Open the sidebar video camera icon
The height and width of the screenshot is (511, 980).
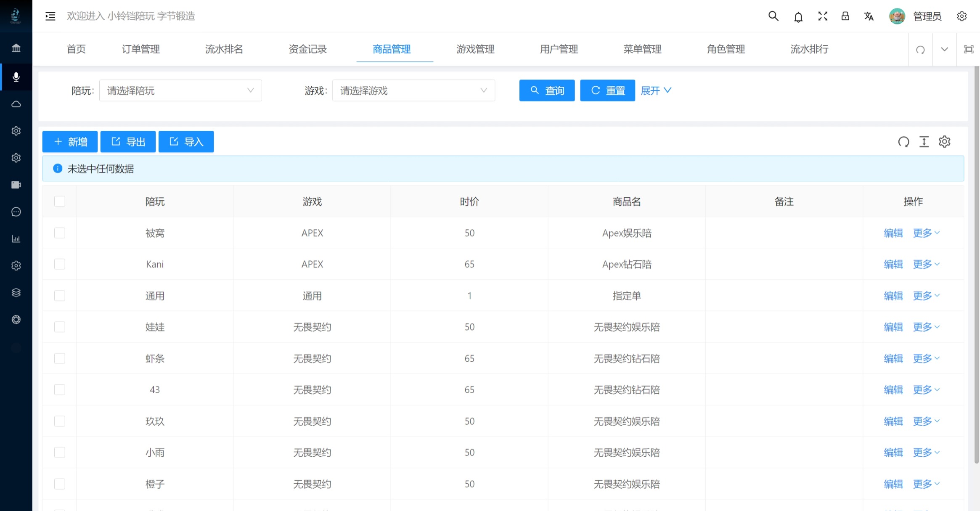[16, 185]
